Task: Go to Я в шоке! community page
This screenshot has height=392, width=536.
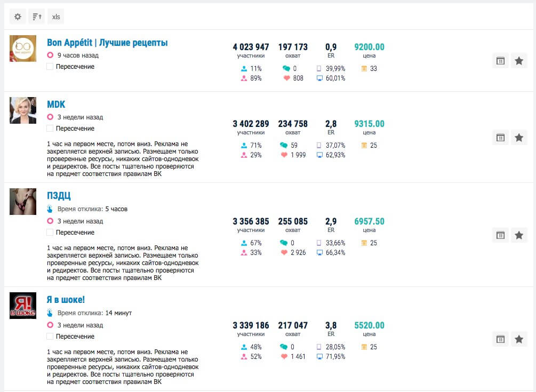Action: (66, 300)
